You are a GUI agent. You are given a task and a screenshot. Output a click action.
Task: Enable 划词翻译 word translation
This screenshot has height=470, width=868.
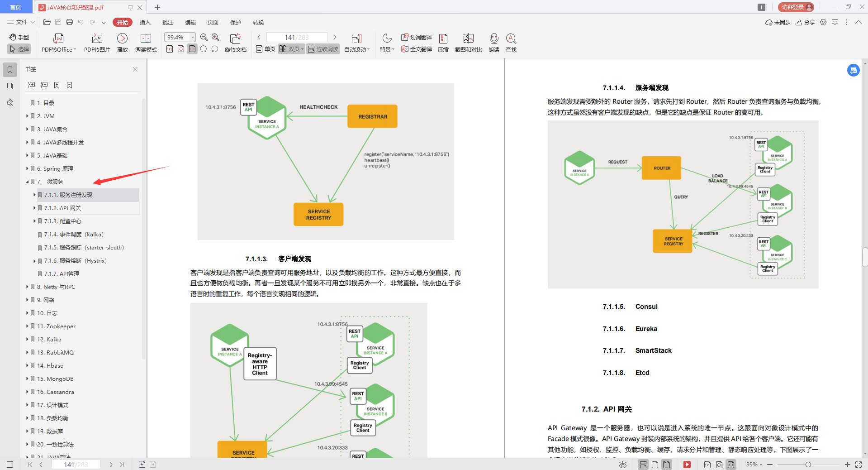pyautogui.click(x=416, y=38)
